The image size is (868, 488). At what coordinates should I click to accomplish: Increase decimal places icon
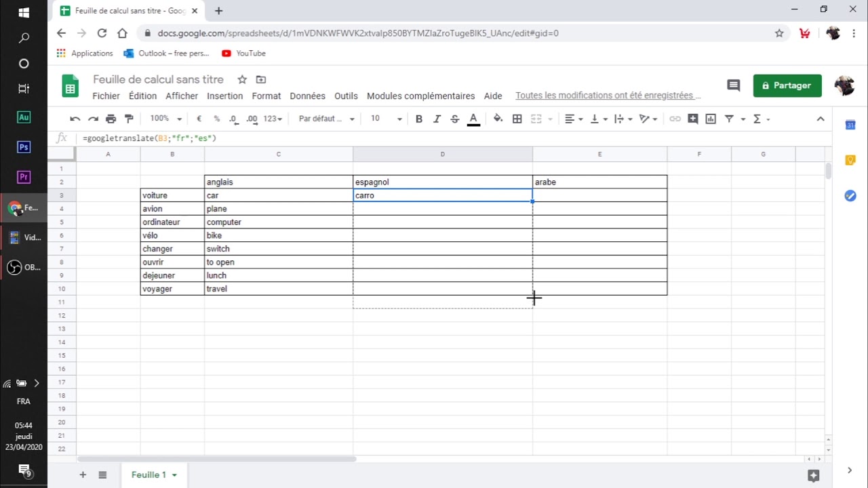point(252,119)
